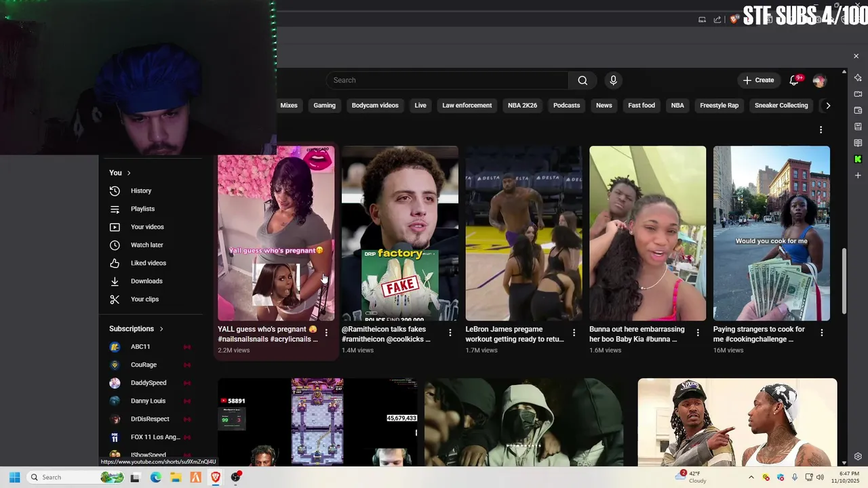Open the green Kick sidebar shortcut
The width and height of the screenshot is (868, 488).
click(x=858, y=159)
